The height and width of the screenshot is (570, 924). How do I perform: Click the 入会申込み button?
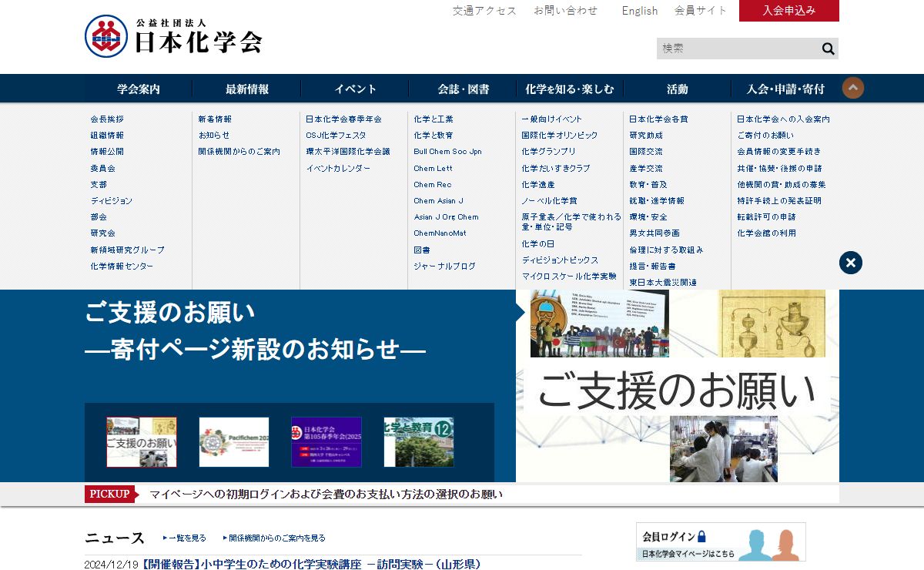click(789, 11)
